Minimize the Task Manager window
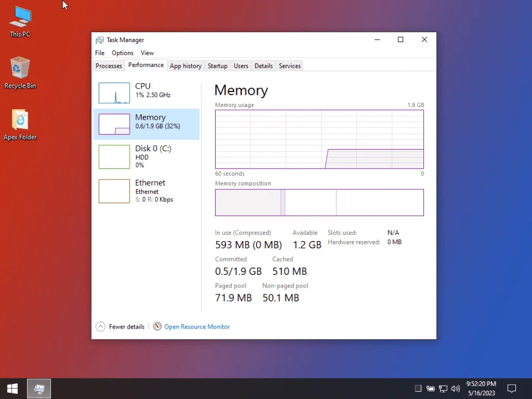The image size is (532, 399). (x=377, y=40)
